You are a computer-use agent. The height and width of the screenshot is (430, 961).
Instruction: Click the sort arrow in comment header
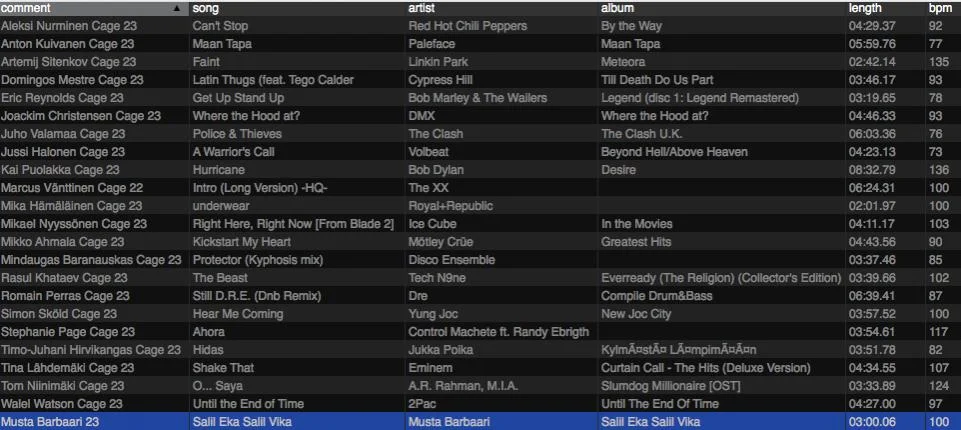point(177,8)
